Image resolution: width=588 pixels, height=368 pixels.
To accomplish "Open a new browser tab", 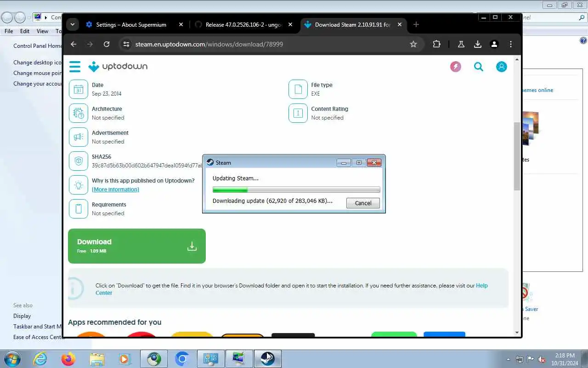I will pyautogui.click(x=416, y=25).
